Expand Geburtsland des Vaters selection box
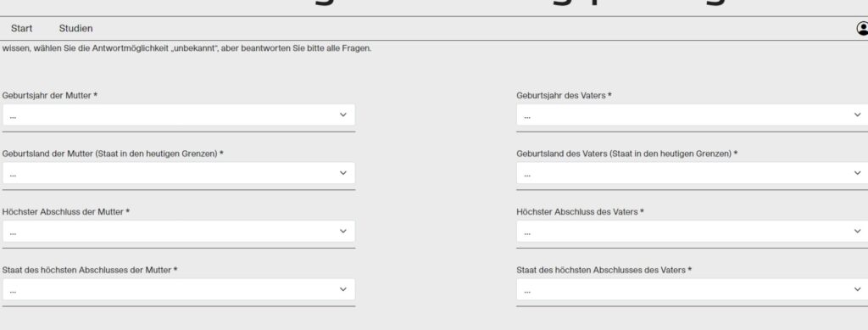This screenshot has width=868, height=330. pyautogui.click(x=692, y=173)
